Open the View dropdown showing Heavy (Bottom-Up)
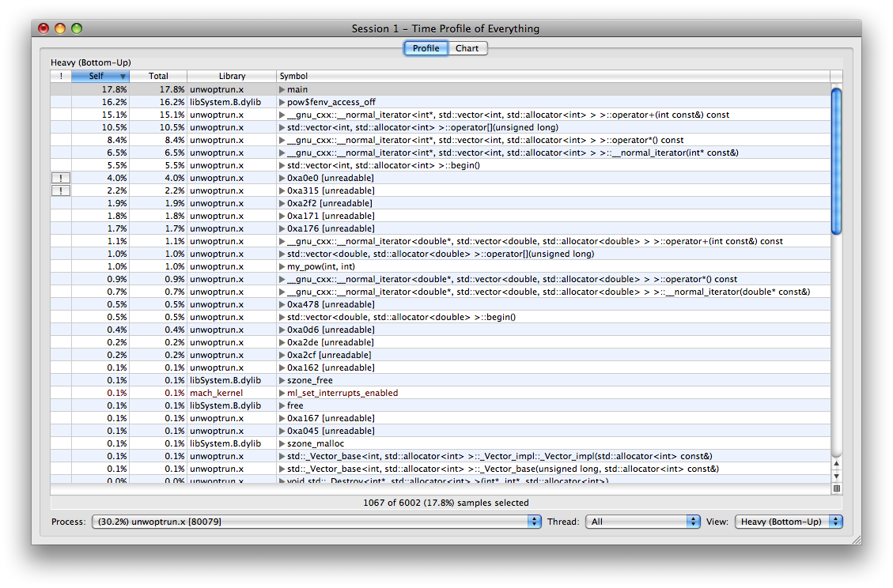The width and height of the screenshot is (893, 588). pyautogui.click(x=789, y=522)
